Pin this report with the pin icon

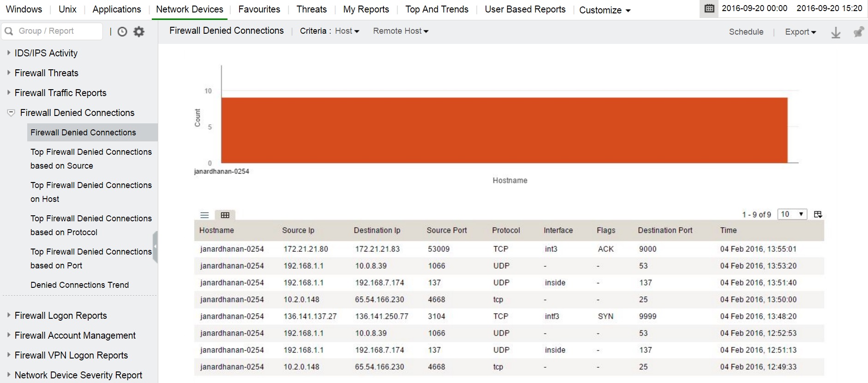coord(858,32)
